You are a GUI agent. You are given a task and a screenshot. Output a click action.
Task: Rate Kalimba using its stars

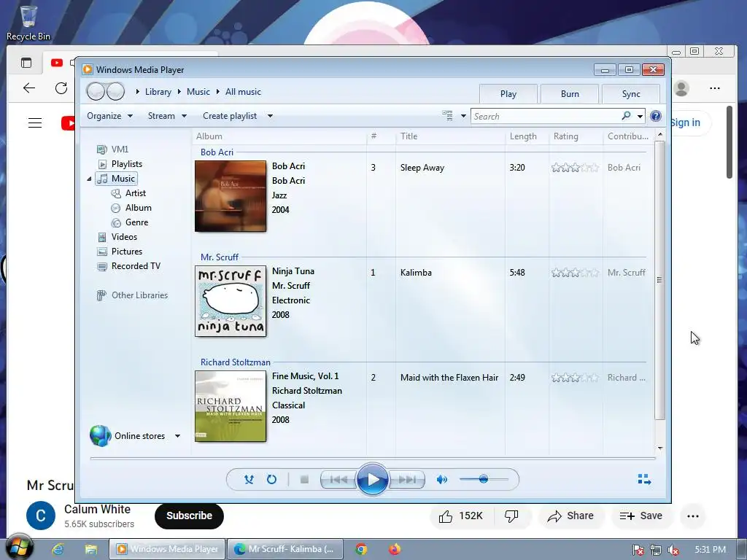tap(575, 273)
